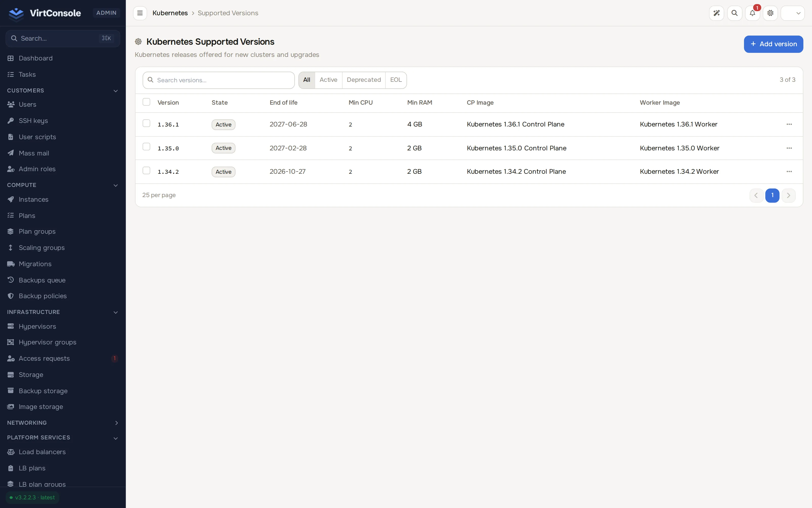Click the Search versions input field
This screenshot has width=812, height=508.
tap(218, 80)
